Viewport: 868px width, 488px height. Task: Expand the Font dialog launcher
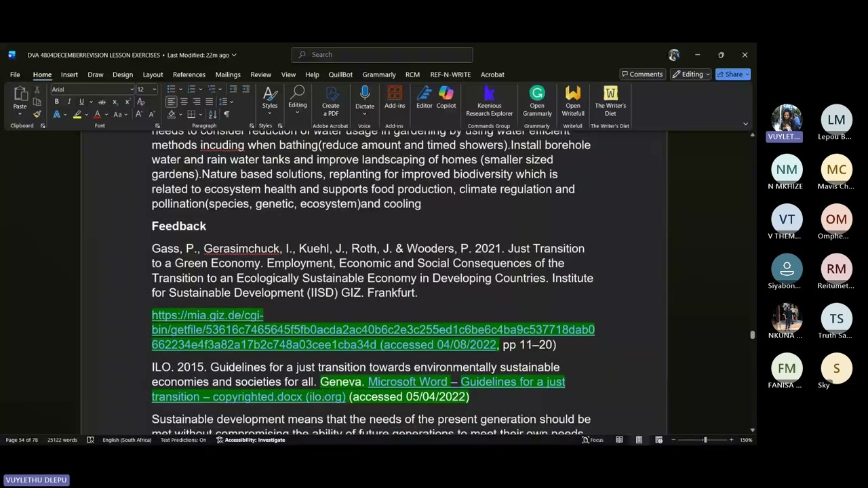tap(157, 126)
